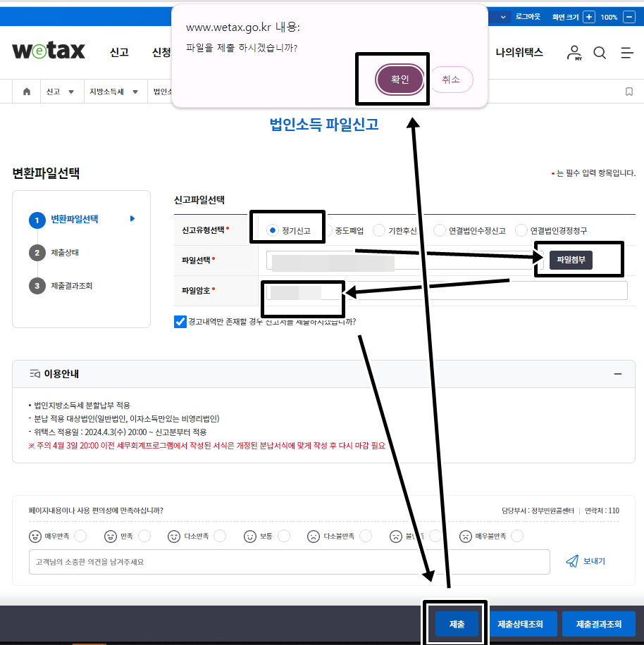Click the bookmark icon on the breadcrumb bar

[x=629, y=91]
